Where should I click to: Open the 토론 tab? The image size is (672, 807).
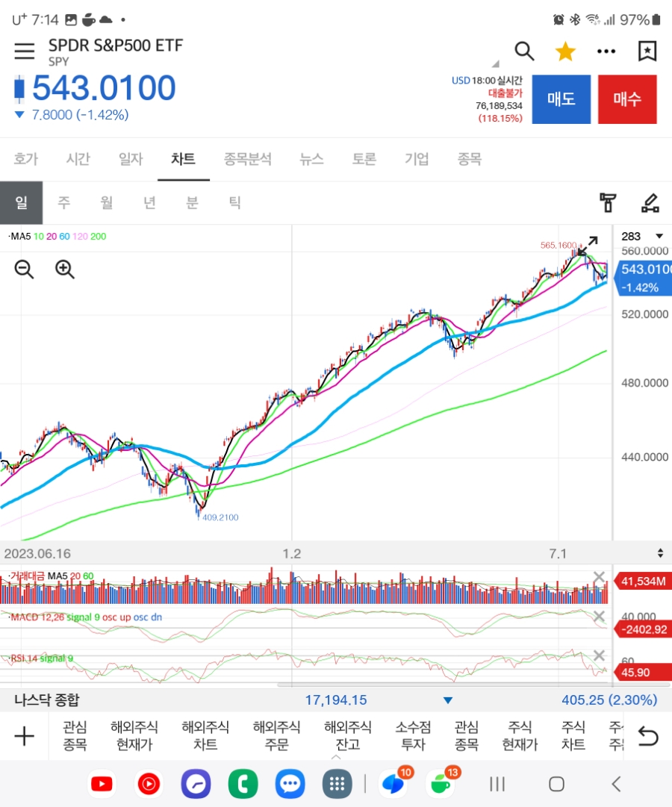click(364, 158)
